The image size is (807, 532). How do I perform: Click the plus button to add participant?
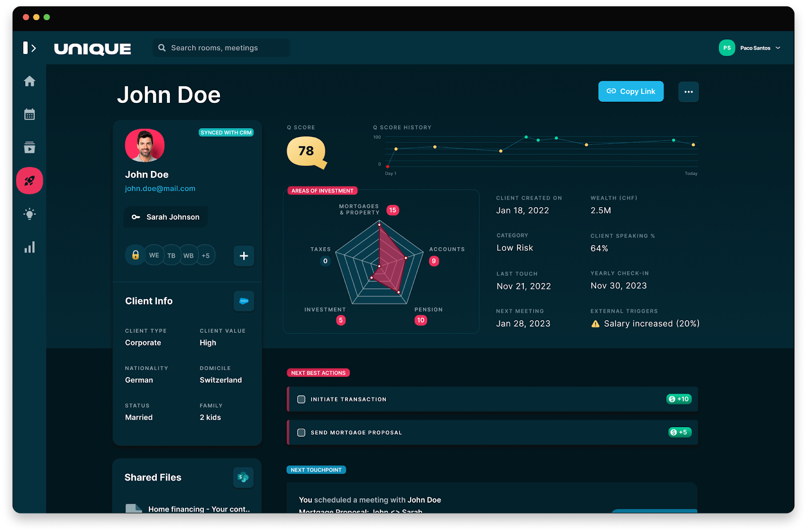coord(244,256)
